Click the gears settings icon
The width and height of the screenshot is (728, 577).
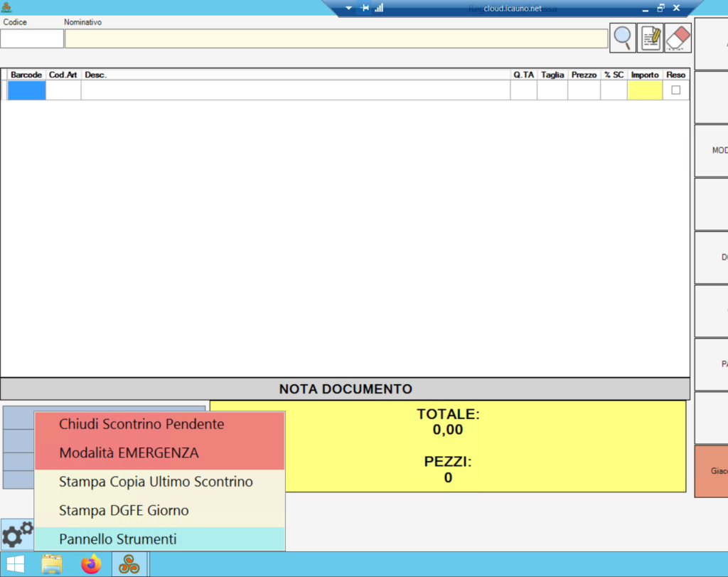pos(18,534)
